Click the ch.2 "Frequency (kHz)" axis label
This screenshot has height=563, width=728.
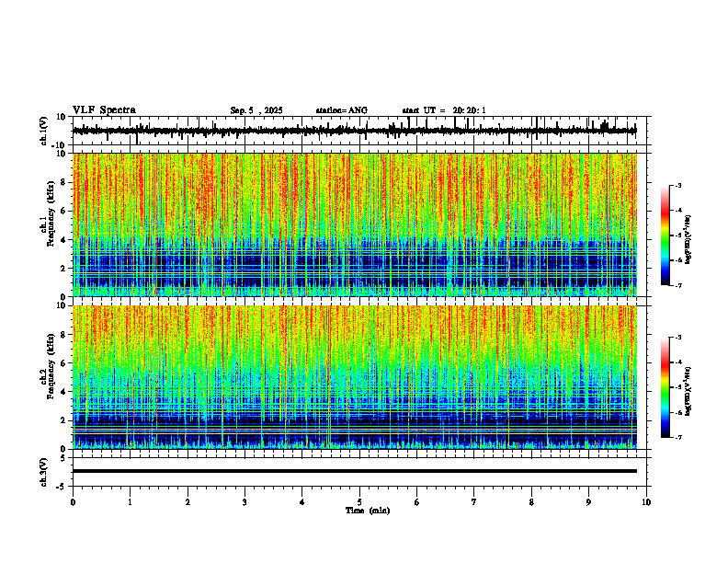click(x=51, y=366)
